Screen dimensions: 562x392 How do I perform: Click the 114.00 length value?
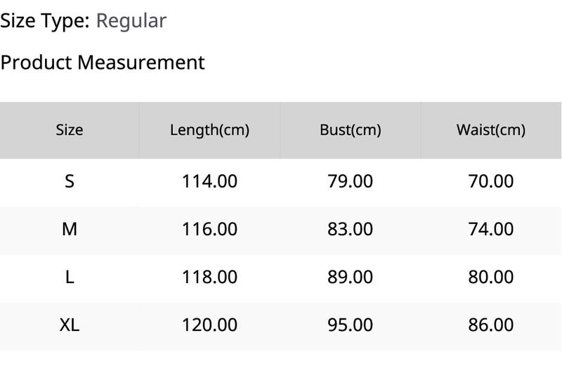click(209, 181)
